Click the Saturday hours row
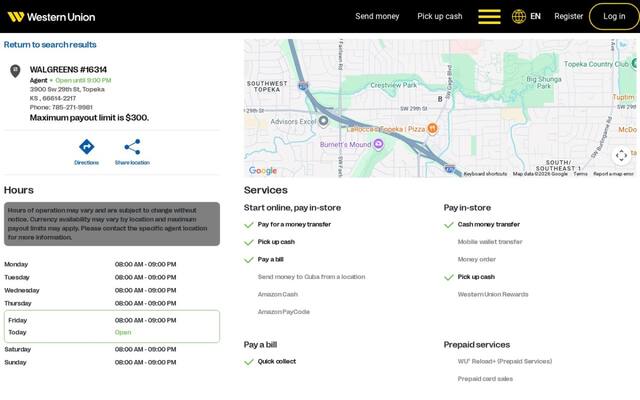The height and width of the screenshot is (400, 640). tap(111, 349)
